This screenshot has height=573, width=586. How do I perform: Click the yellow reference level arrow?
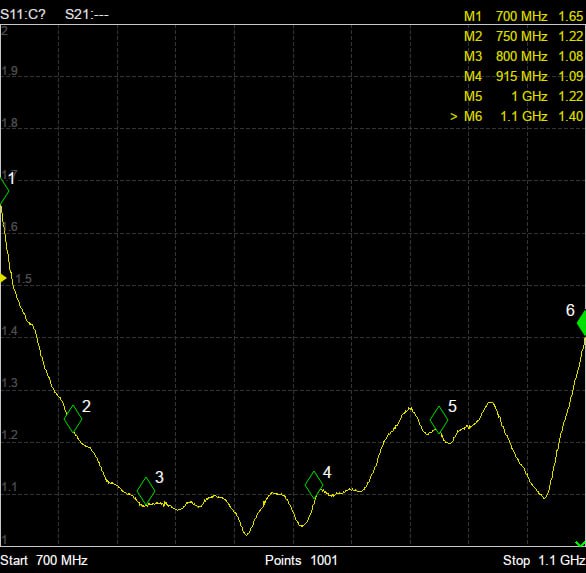click(x=3, y=278)
